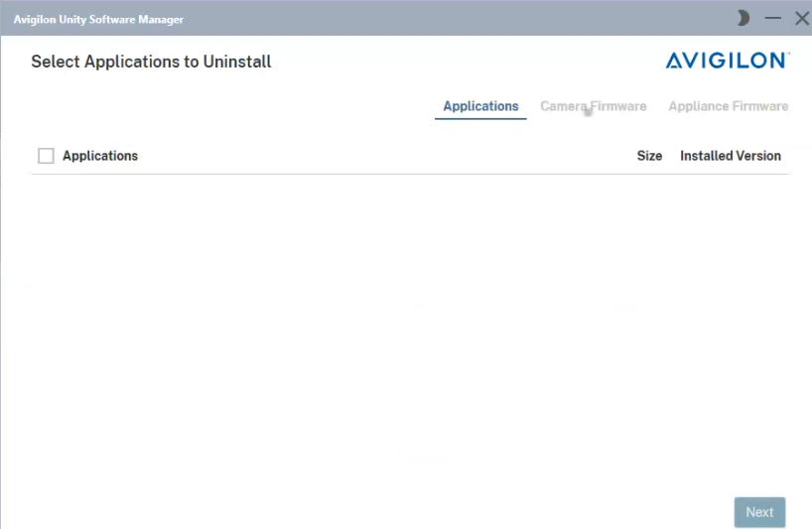Click the blue underline beneath Applications tab
This screenshot has height=529, width=812.
coord(480,119)
